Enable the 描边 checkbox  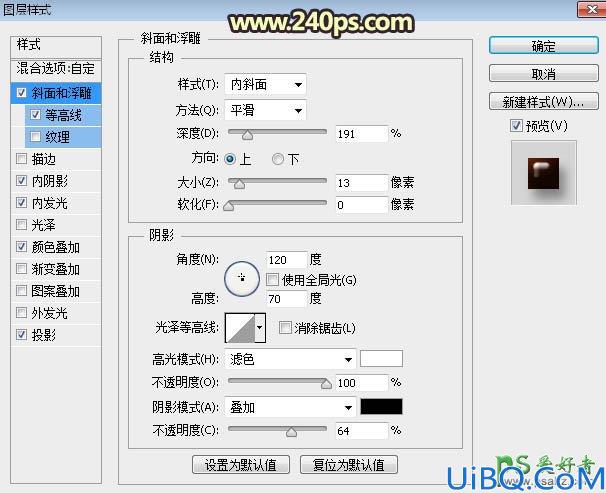point(22,158)
